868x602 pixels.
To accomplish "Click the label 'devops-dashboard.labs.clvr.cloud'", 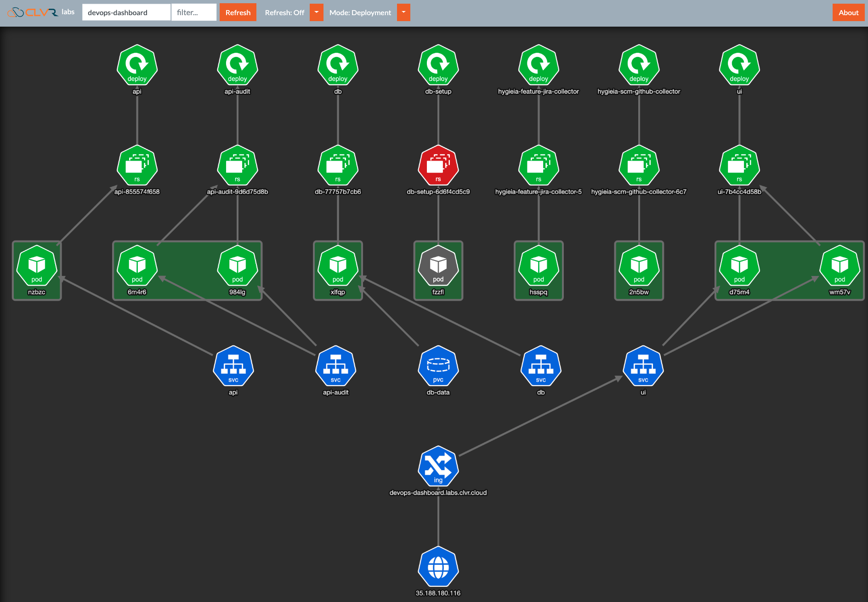I will click(x=438, y=493).
